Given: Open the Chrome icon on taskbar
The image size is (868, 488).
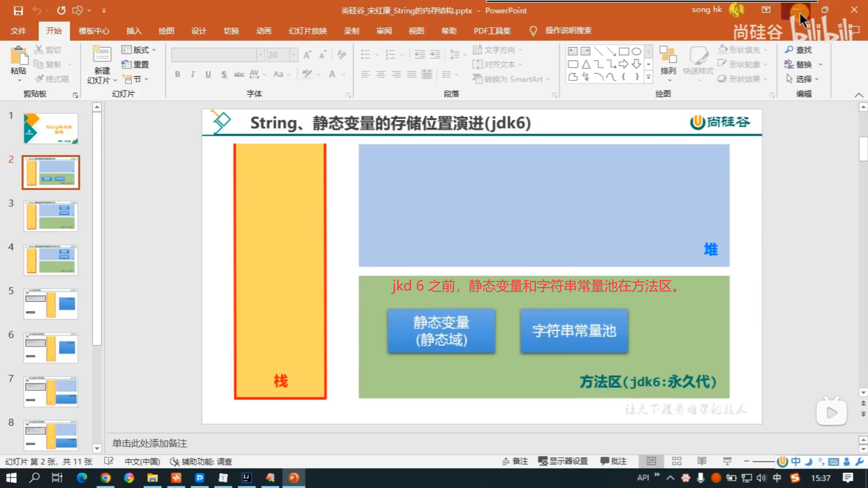Looking at the screenshot, I should [x=105, y=478].
